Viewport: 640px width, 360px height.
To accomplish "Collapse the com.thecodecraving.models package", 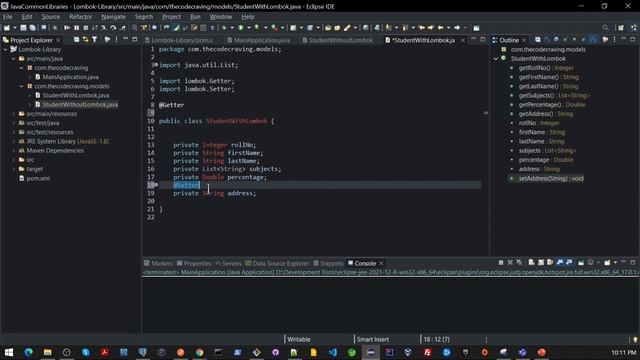I will click(22, 86).
